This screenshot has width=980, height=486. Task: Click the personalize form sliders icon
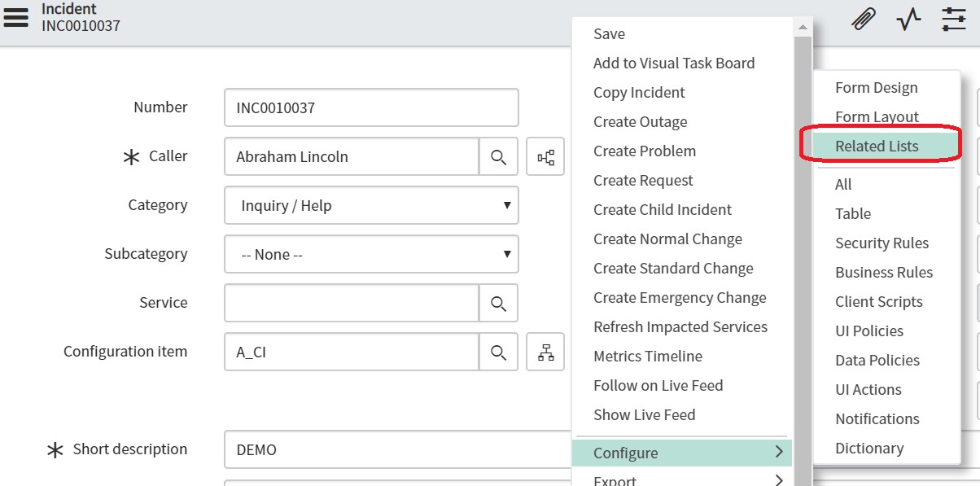[953, 19]
